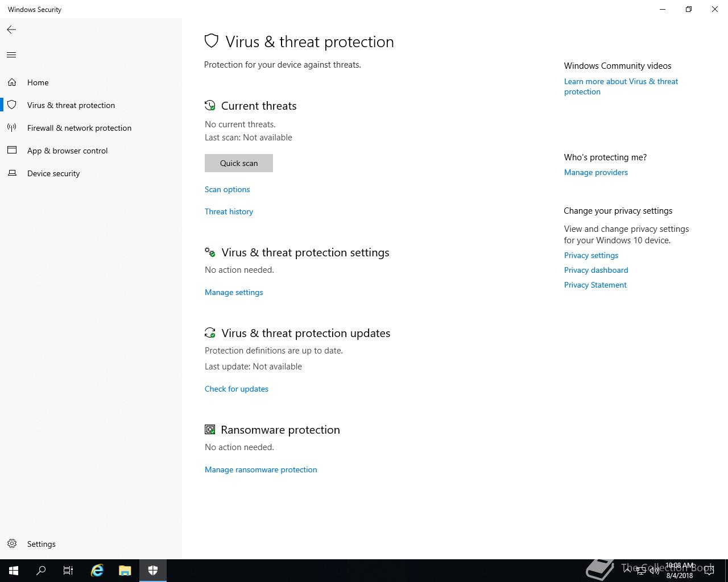Click 'Change your privacy settings' heading
Viewport: 728px width, 582px height.
(x=618, y=211)
